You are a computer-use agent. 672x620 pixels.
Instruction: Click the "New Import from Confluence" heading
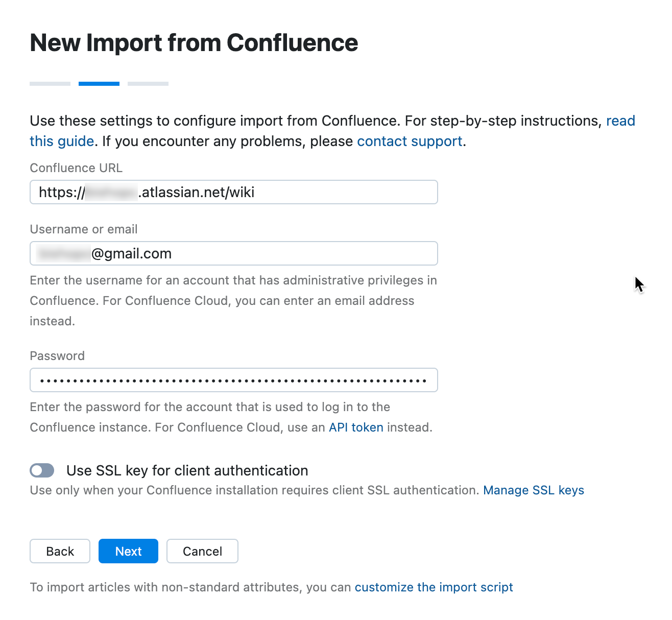tap(194, 43)
